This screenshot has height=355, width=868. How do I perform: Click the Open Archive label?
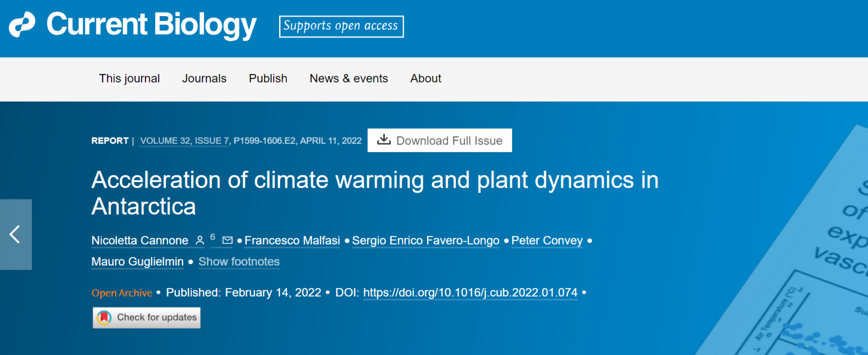point(122,293)
